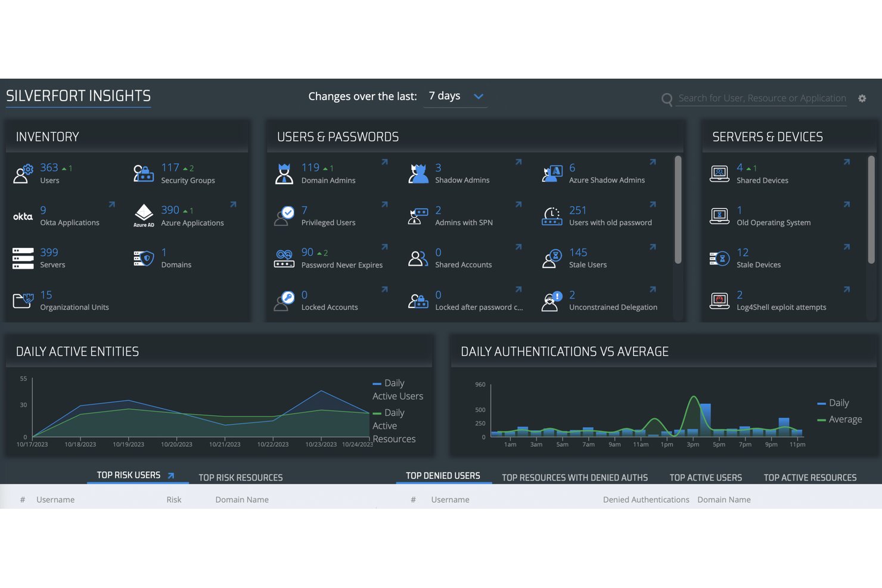
Task: Toggle Daily Active Resources legend entry
Action: pyautogui.click(x=394, y=426)
